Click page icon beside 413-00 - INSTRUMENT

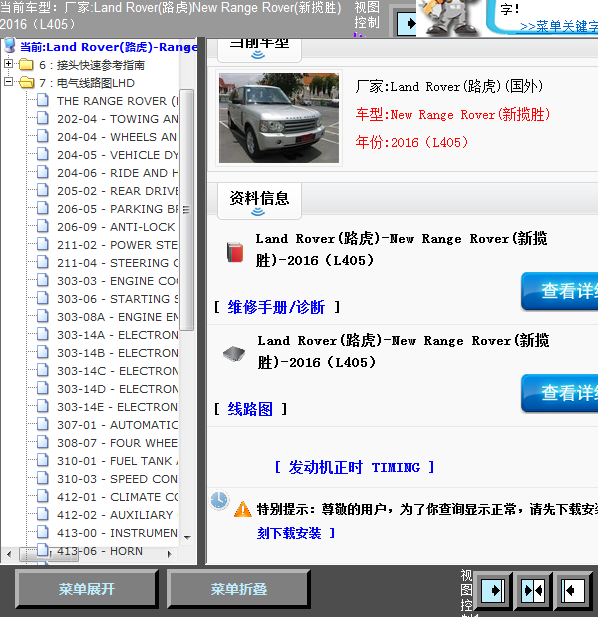(43, 532)
